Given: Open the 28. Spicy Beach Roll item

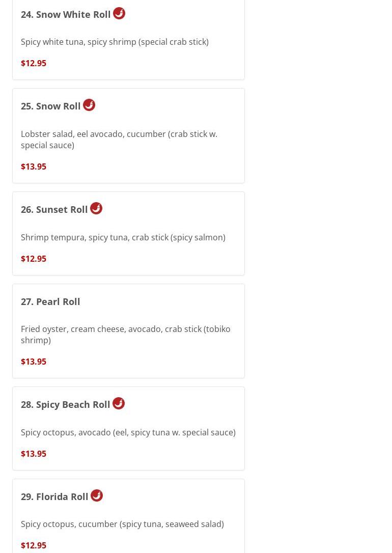Looking at the screenshot, I should (x=66, y=404).
